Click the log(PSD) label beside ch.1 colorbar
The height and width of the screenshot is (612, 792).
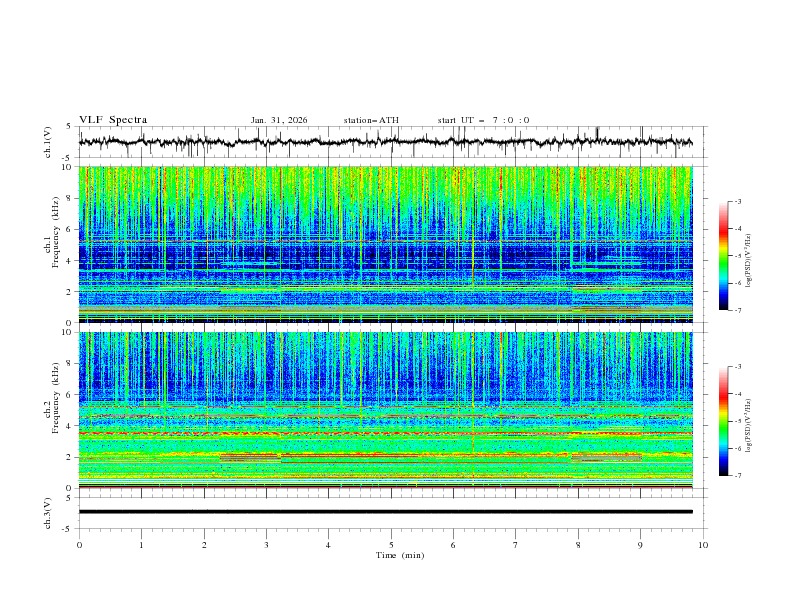pos(749,261)
